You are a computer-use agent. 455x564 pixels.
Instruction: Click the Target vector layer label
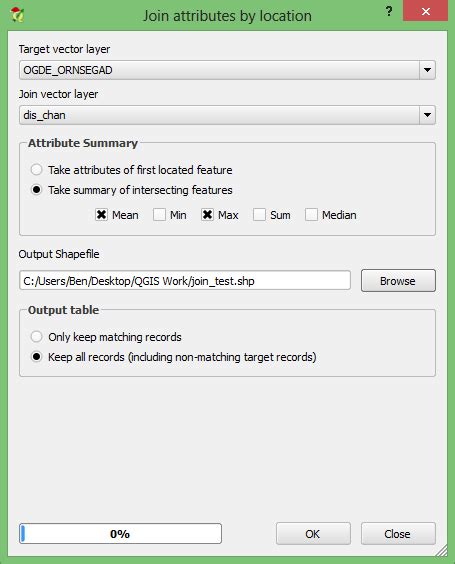tap(64, 49)
